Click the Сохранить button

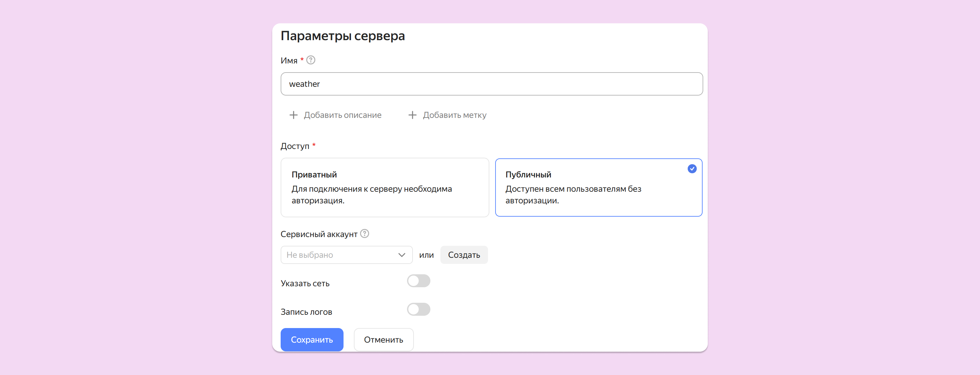point(311,340)
